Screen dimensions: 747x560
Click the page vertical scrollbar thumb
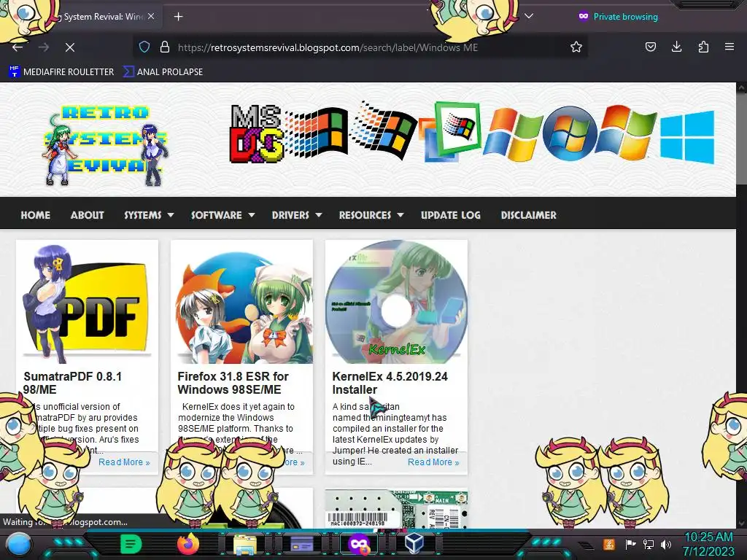click(x=741, y=139)
